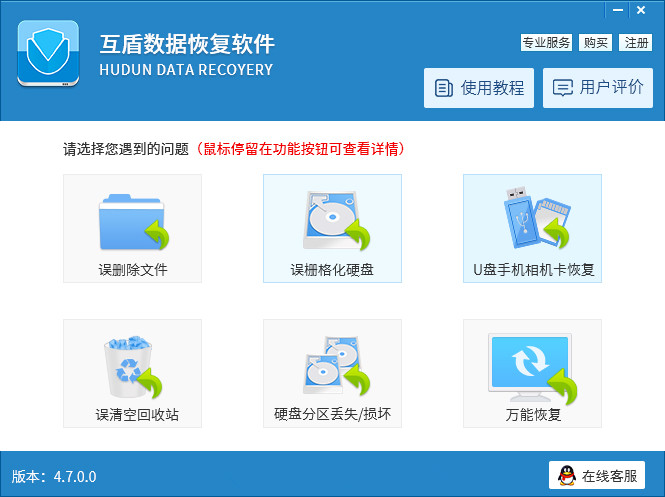This screenshot has width=665, height=497.
Task: Click the version number 4.7.0.0 text
Action: point(75,477)
